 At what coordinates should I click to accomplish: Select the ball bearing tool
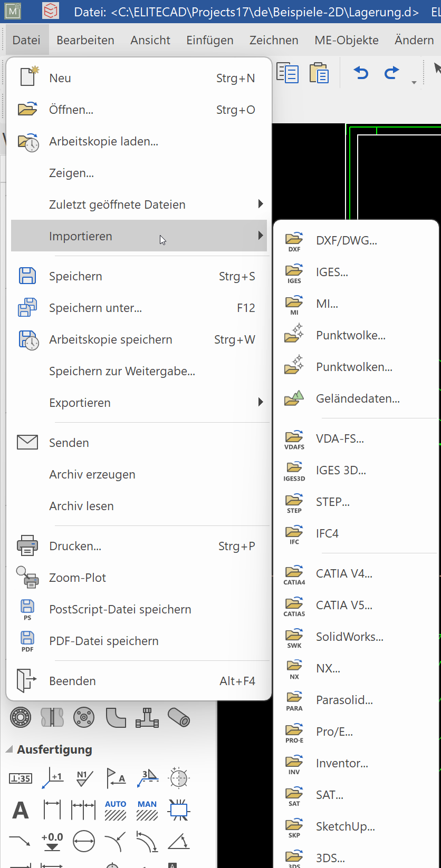click(x=20, y=717)
